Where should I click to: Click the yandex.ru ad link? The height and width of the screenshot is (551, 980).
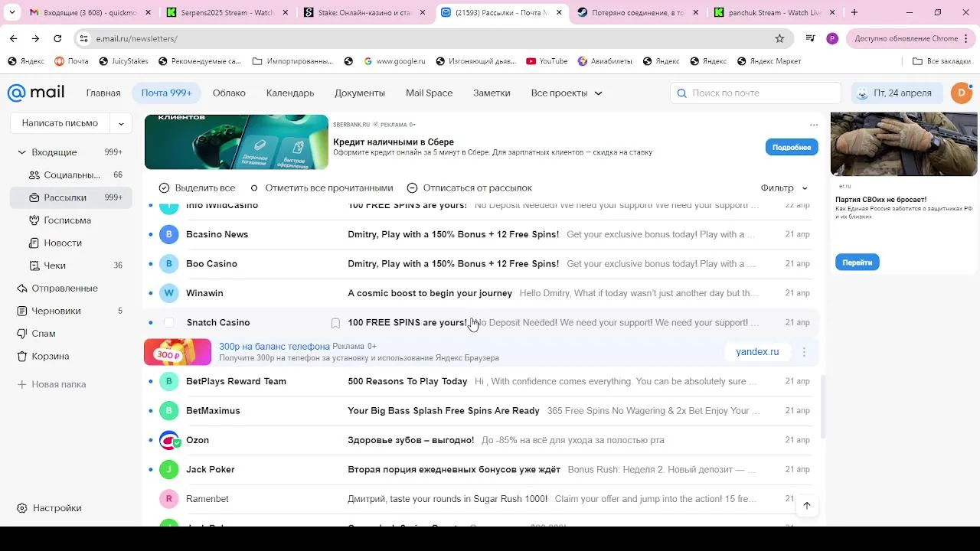[x=757, y=352]
